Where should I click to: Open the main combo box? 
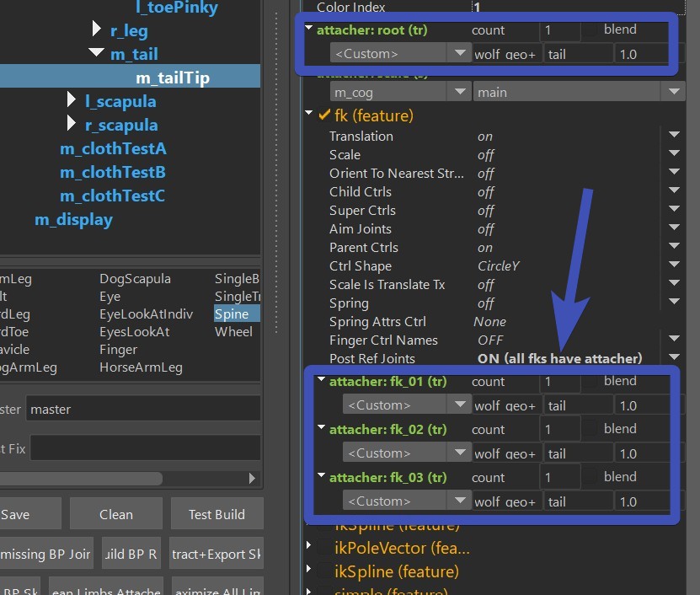[580, 92]
